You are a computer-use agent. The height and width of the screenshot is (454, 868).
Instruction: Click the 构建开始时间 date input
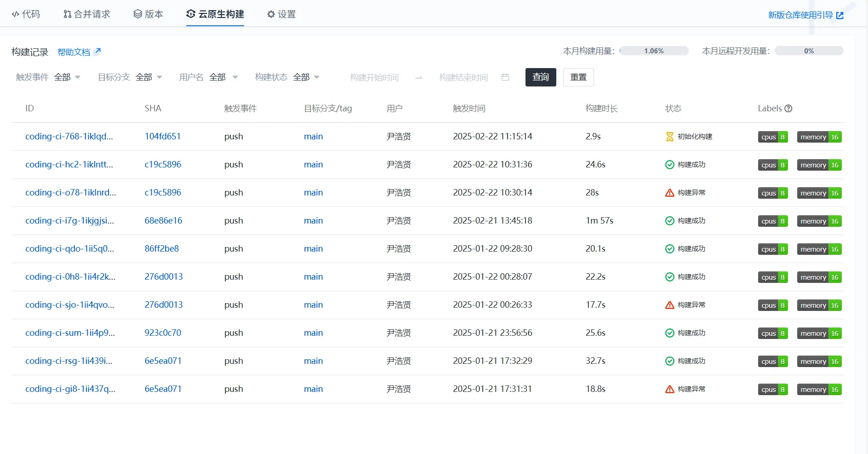(x=374, y=77)
